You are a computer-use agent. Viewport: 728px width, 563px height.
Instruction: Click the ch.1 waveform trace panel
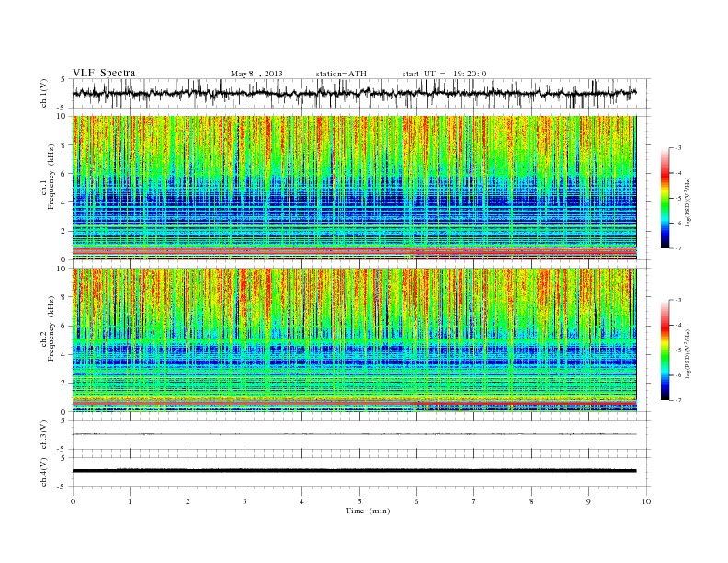click(x=360, y=93)
